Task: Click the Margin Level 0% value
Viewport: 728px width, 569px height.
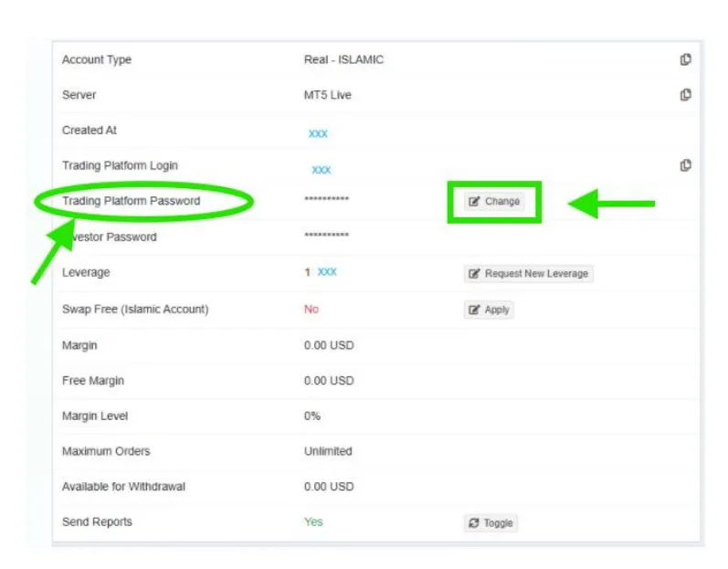Action: 312,416
